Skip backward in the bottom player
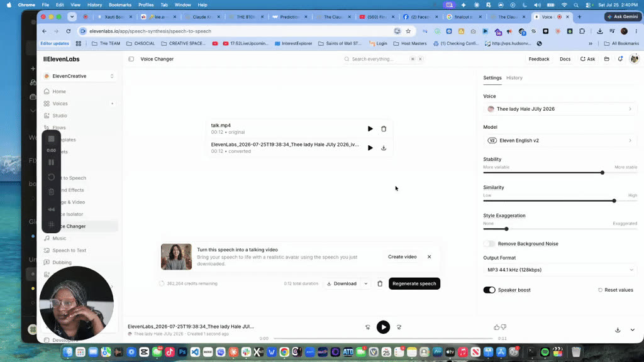The image size is (644, 362). pyautogui.click(x=367, y=327)
